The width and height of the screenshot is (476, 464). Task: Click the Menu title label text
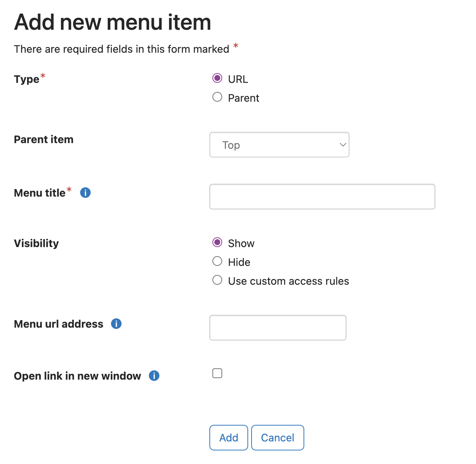[x=40, y=193]
